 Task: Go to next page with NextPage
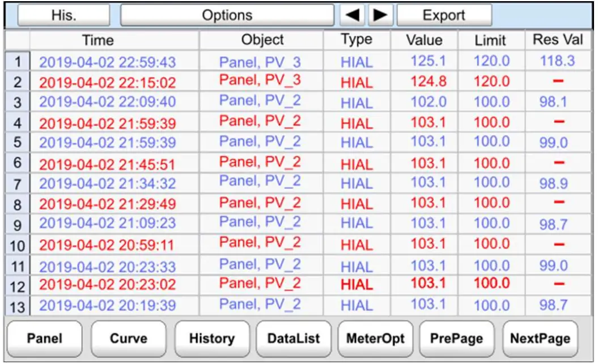540,339
